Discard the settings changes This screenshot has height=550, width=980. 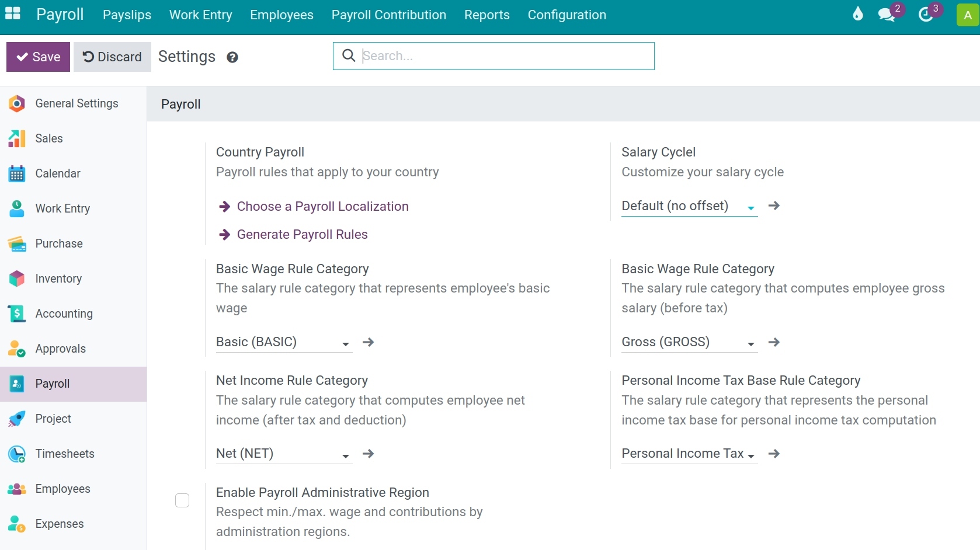pyautogui.click(x=112, y=57)
